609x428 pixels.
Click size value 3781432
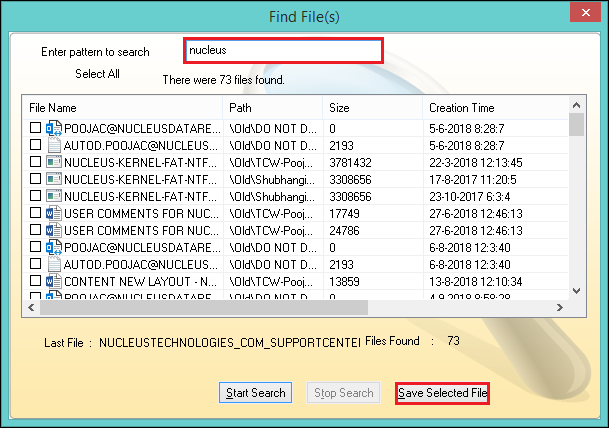[x=350, y=163]
